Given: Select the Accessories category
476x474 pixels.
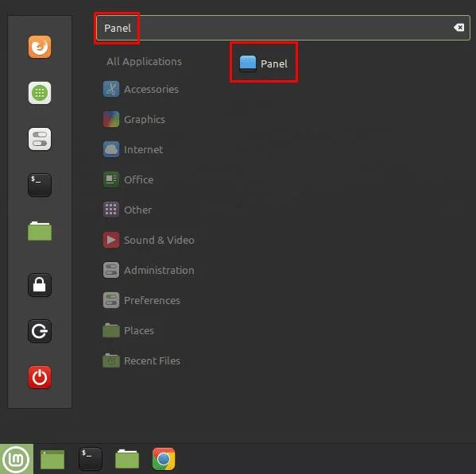Looking at the screenshot, I should coord(141,89).
